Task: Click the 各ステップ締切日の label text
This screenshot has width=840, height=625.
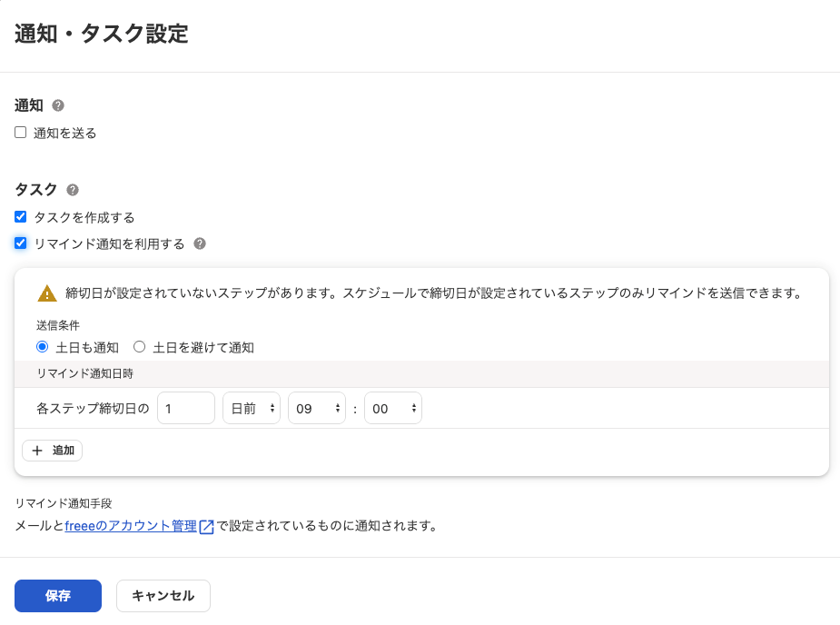Action: (x=93, y=409)
